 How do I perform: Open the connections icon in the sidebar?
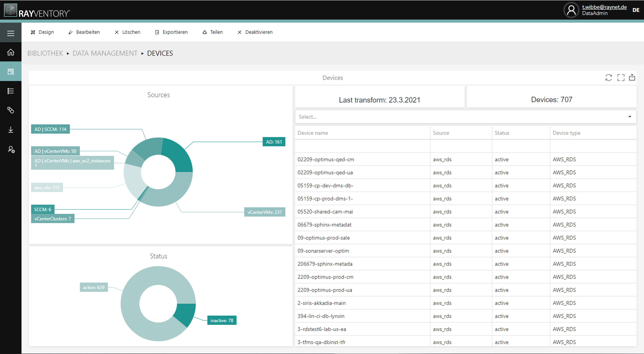click(11, 110)
